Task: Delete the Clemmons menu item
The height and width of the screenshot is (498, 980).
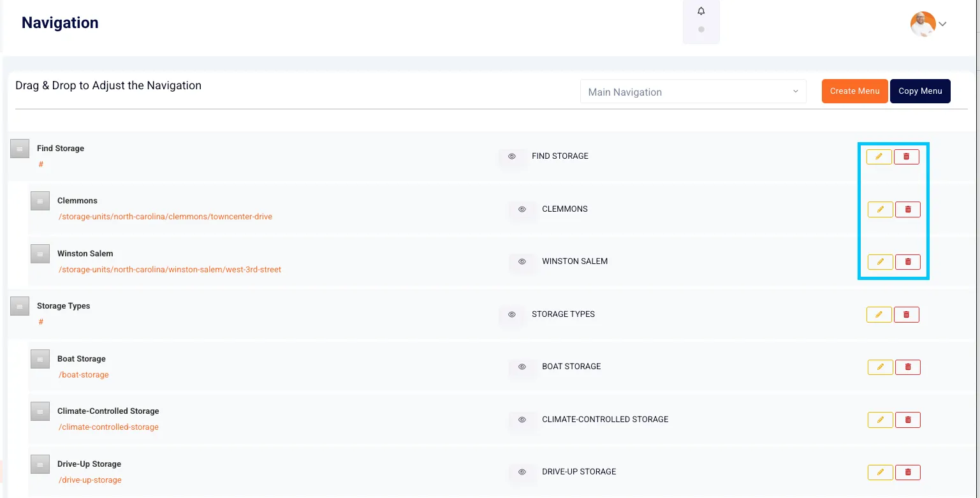Action: (908, 209)
